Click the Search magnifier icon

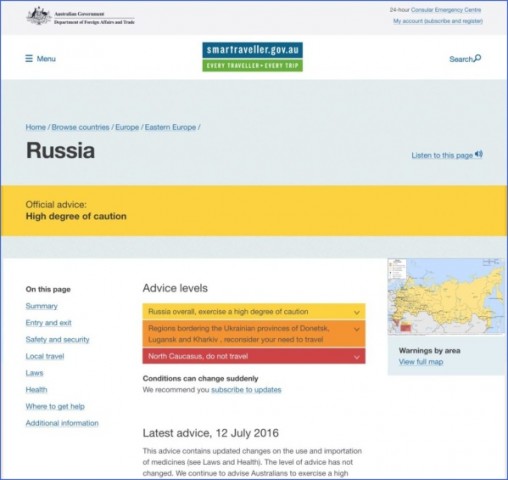(x=477, y=58)
